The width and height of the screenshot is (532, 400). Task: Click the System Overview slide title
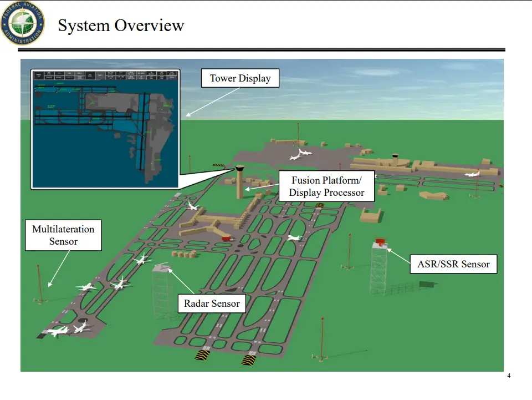coord(121,26)
